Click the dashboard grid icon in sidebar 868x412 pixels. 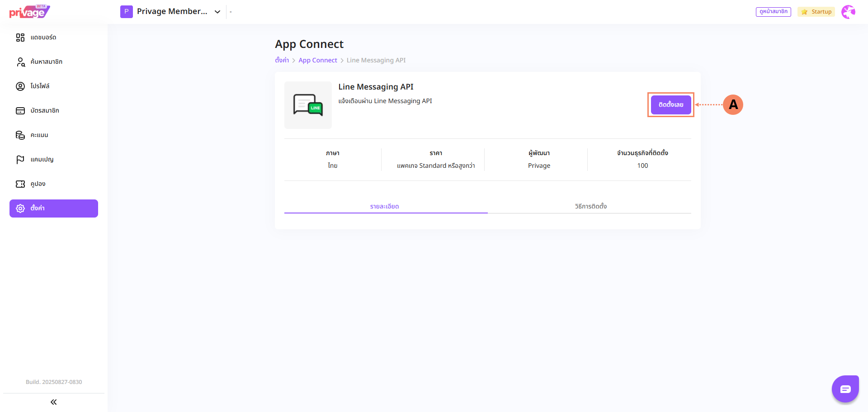pos(20,38)
